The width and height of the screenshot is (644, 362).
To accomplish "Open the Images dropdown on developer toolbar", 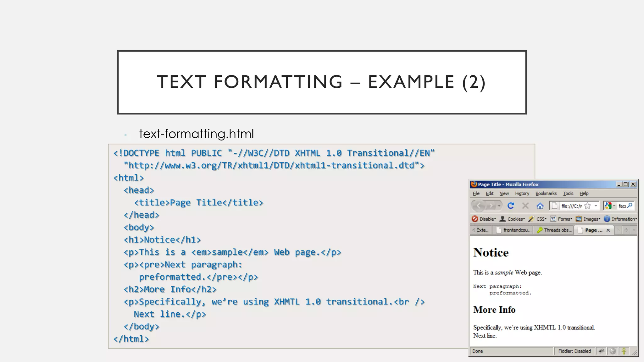I will (x=588, y=219).
